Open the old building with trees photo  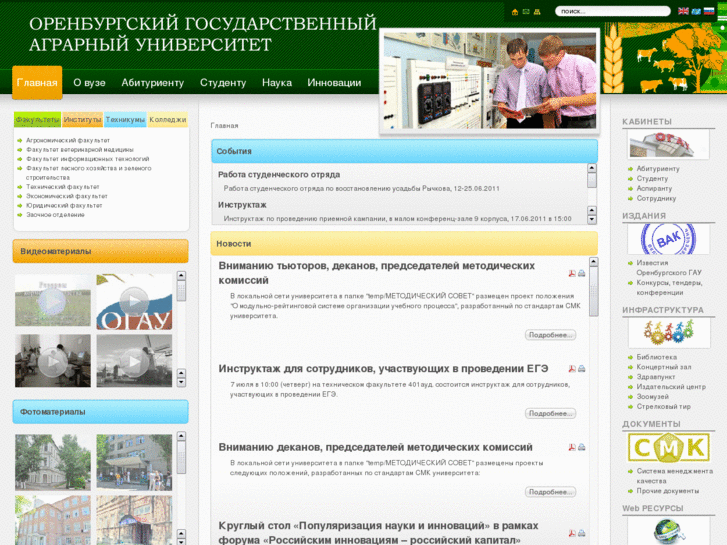coord(52,462)
